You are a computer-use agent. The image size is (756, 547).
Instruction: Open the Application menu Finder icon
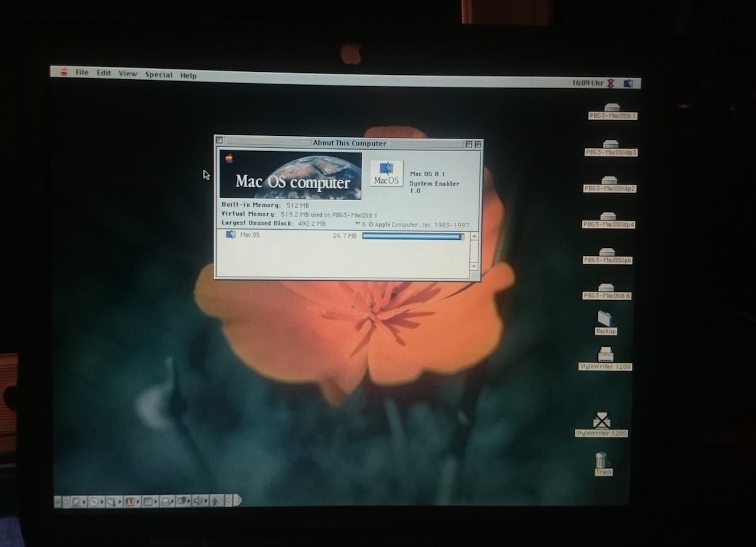point(628,84)
